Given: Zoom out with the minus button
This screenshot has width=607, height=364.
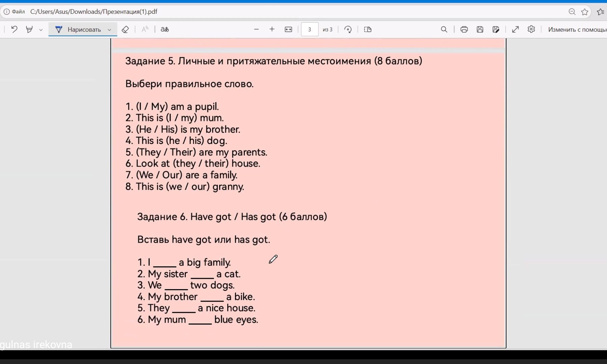Looking at the screenshot, I should coord(256,29).
